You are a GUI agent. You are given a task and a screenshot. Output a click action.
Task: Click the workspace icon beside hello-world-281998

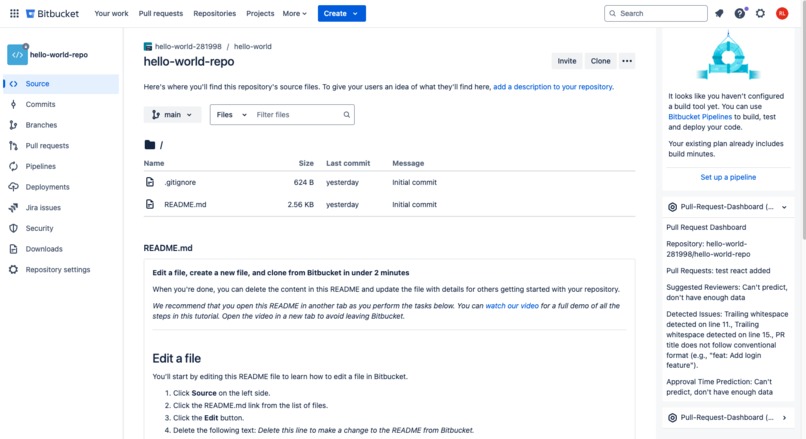(148, 46)
